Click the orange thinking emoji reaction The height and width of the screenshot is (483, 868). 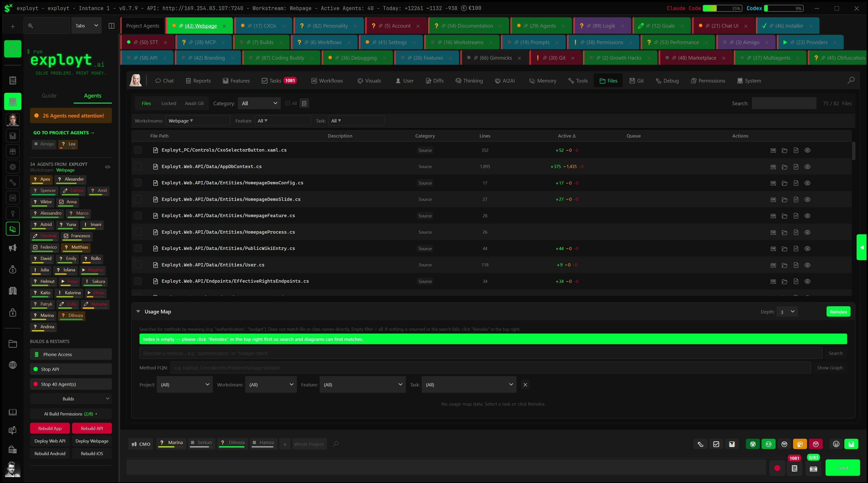[x=800, y=444]
